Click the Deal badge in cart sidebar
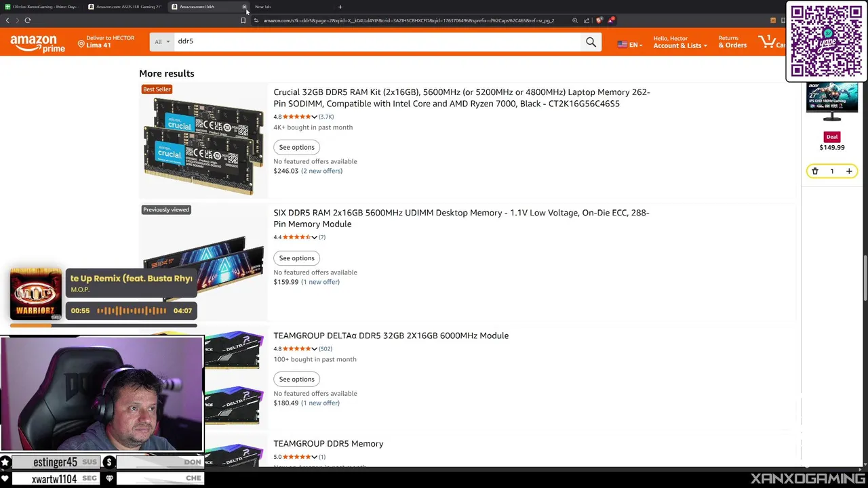Image resolution: width=868 pixels, height=488 pixels. [x=832, y=137]
